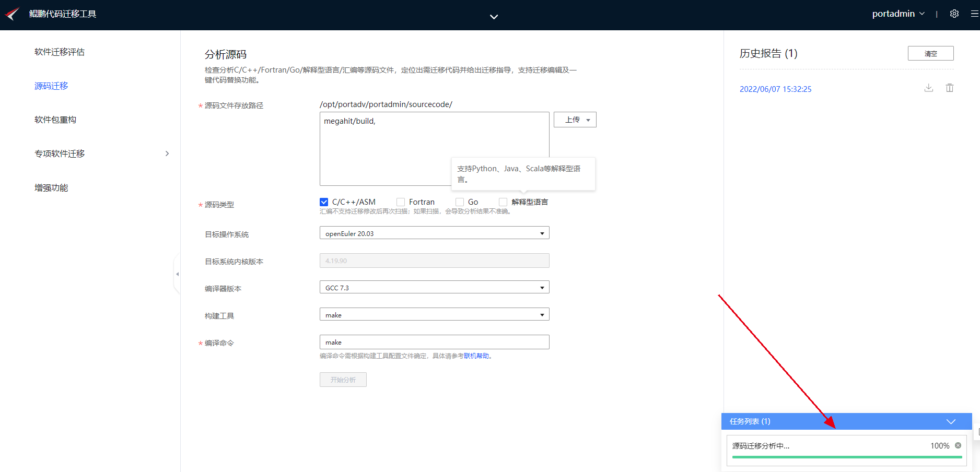Click the Kunpeng red logo icon

pyautogui.click(x=12, y=14)
